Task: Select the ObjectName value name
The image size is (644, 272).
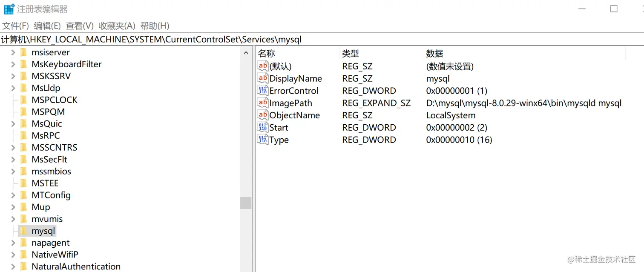Action: point(295,116)
